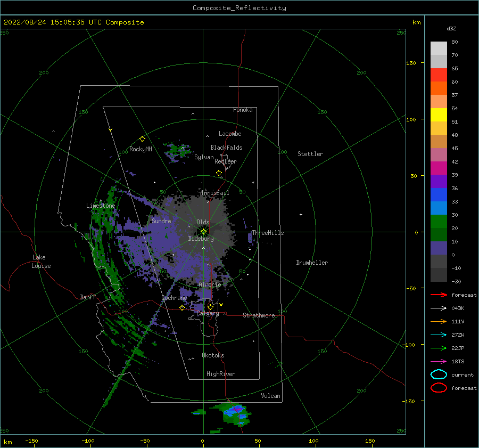Click the magenta 42 dBZ color swatch
This screenshot has width=479, height=448.
click(x=439, y=168)
